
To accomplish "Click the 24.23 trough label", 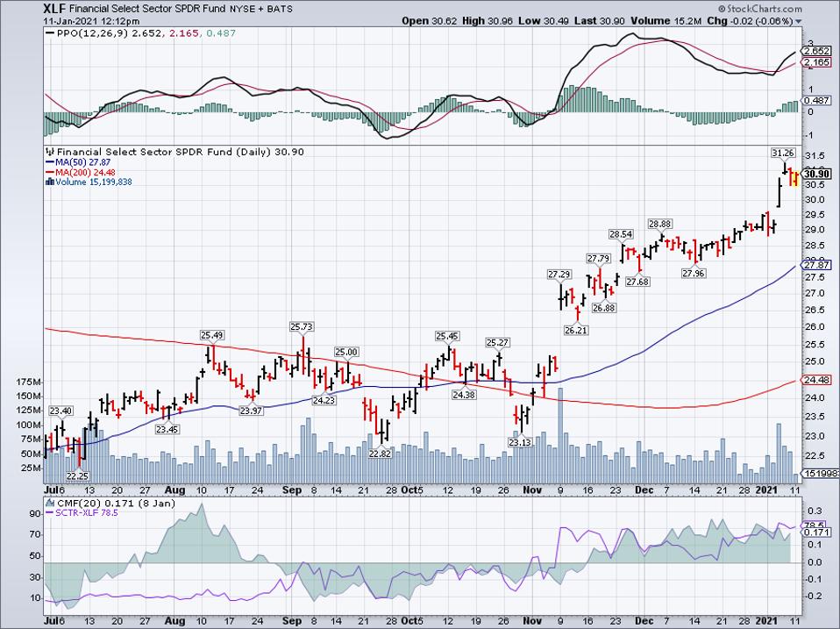I will pyautogui.click(x=324, y=400).
